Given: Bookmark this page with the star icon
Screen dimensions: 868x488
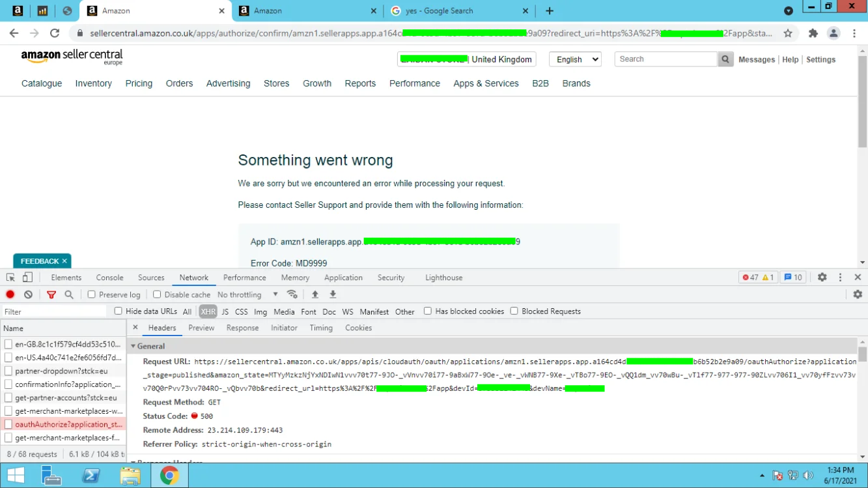Looking at the screenshot, I should (788, 33).
